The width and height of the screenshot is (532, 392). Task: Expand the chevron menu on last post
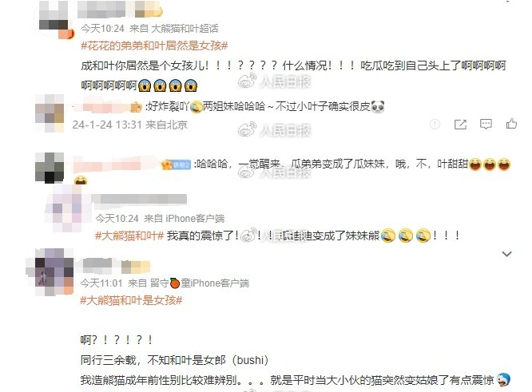point(506,254)
